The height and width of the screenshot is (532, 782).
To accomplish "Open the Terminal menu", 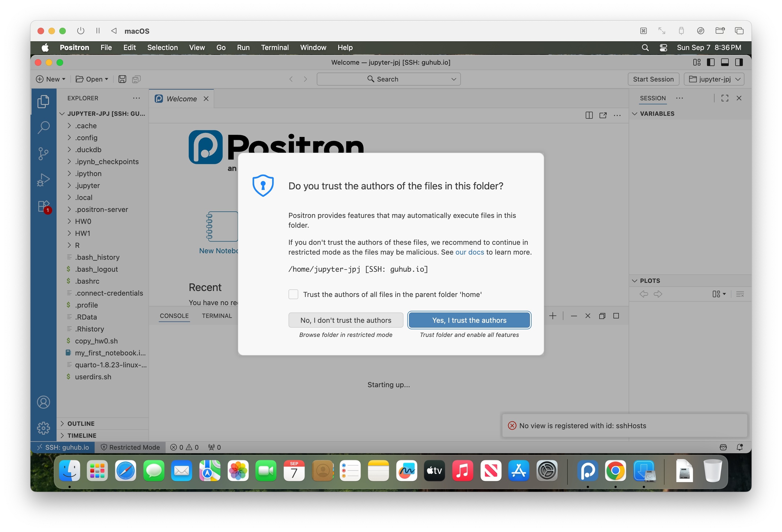I will coord(275,48).
